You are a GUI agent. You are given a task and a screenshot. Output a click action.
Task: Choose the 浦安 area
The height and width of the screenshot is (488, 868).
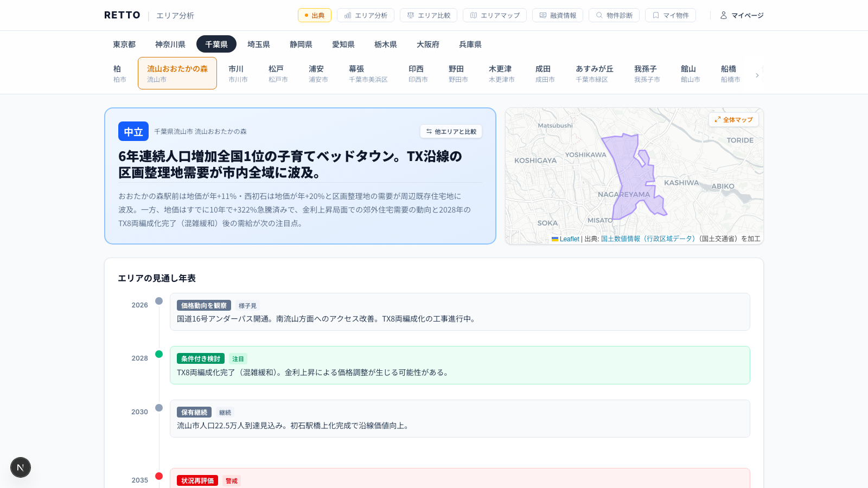pyautogui.click(x=318, y=73)
